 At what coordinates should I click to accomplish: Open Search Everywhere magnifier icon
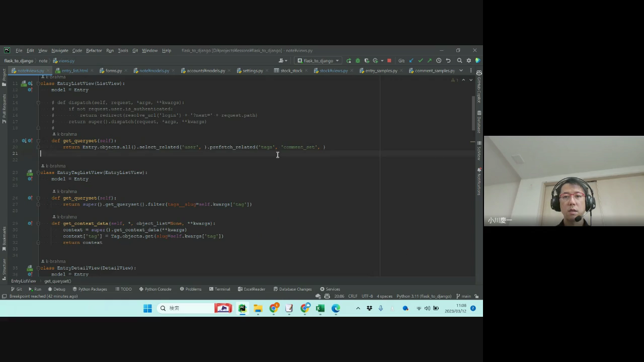(x=459, y=61)
